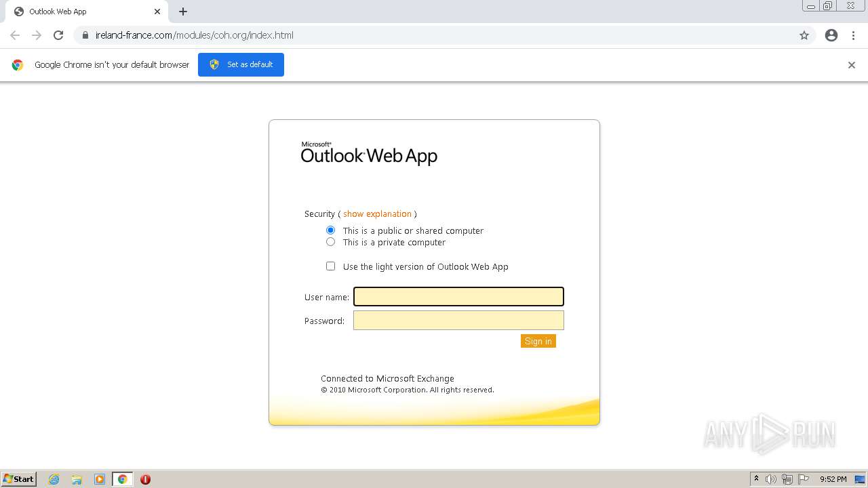
Task: Launch Internet Explorer from taskbar
Action: click(54, 479)
